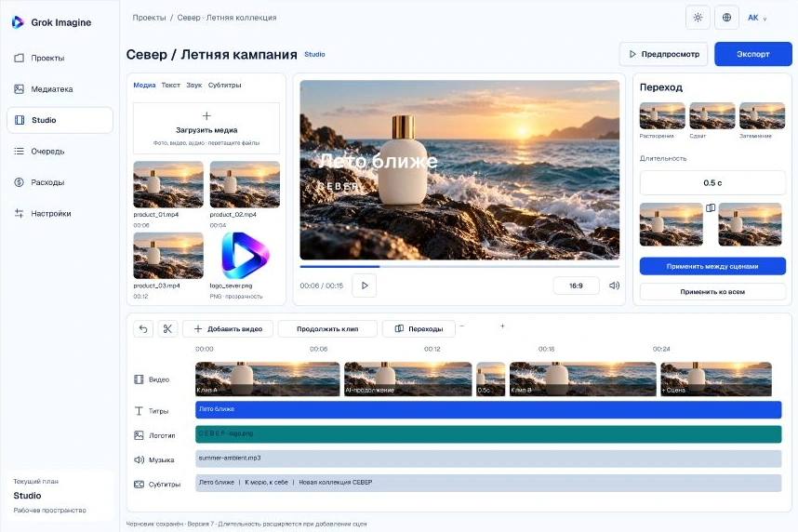Click subtitle segment К морю, к себе
The image size is (798, 532).
tap(266, 482)
